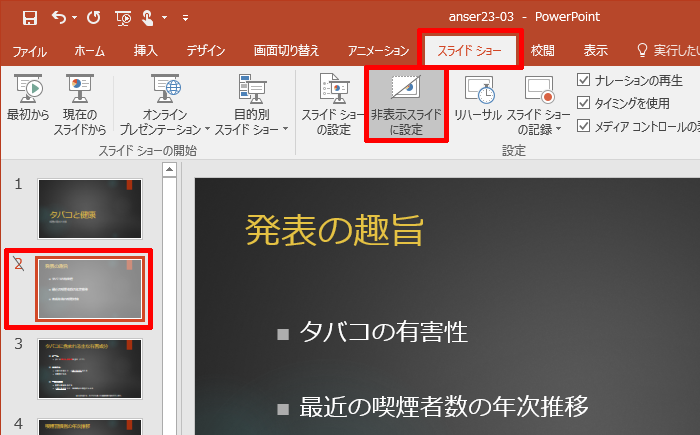Switch to the ホーム tab
700x435 pixels.
tap(89, 50)
